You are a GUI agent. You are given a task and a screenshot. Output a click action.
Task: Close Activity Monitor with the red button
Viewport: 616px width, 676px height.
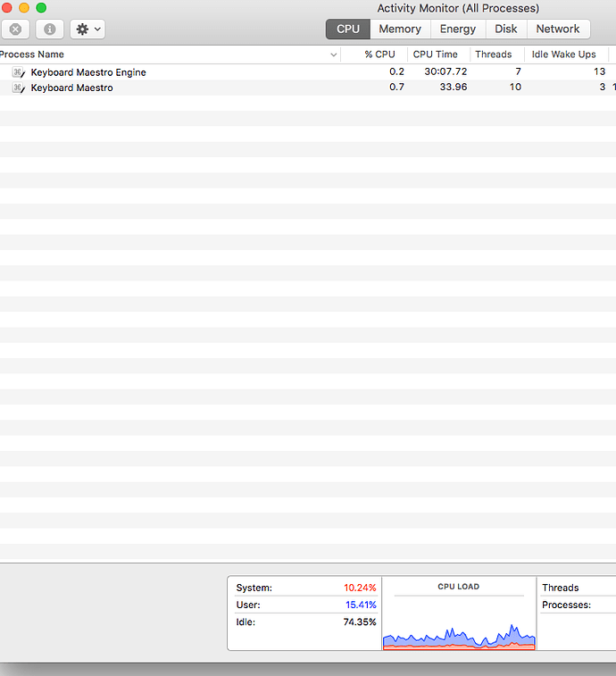pos(7,7)
